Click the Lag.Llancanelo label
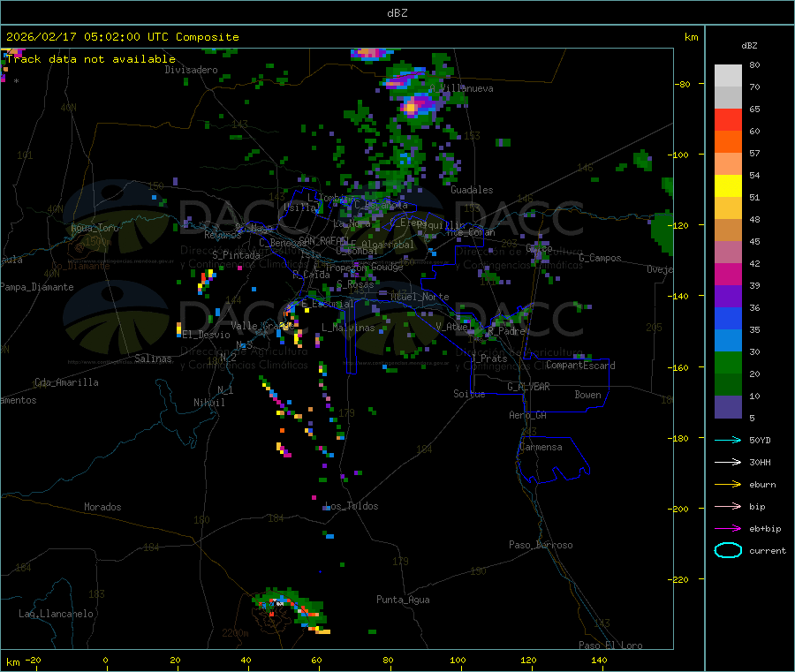The height and width of the screenshot is (672, 795). pos(57,614)
